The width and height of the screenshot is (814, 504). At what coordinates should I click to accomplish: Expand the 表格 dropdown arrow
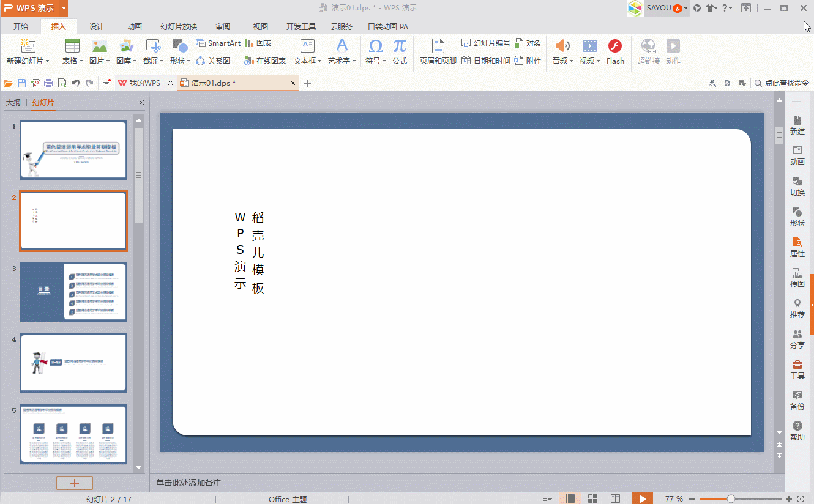point(81,61)
